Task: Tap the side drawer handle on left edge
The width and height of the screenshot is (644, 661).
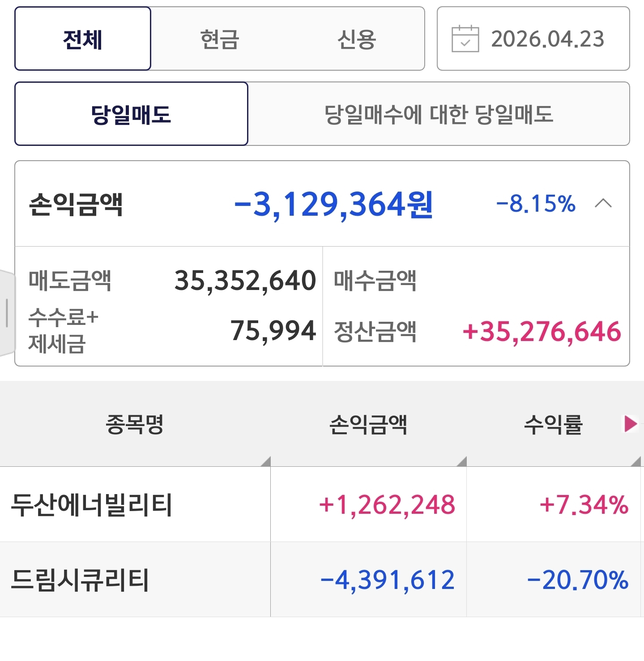Action: click(7, 312)
